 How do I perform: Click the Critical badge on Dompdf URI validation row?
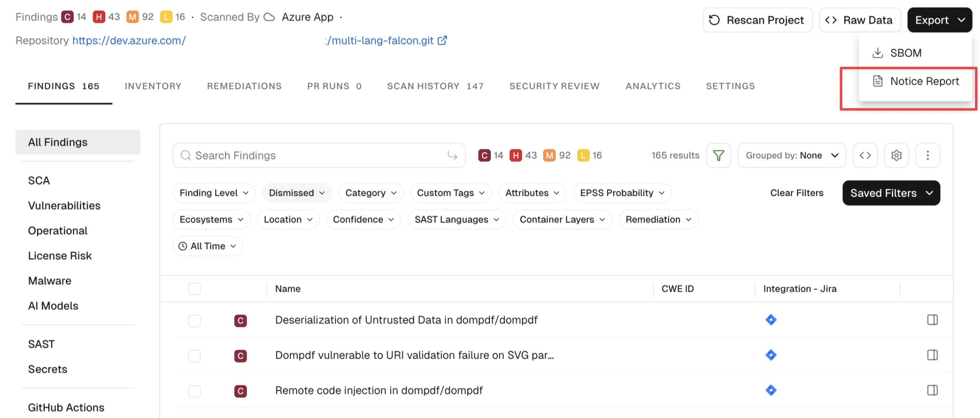click(240, 356)
